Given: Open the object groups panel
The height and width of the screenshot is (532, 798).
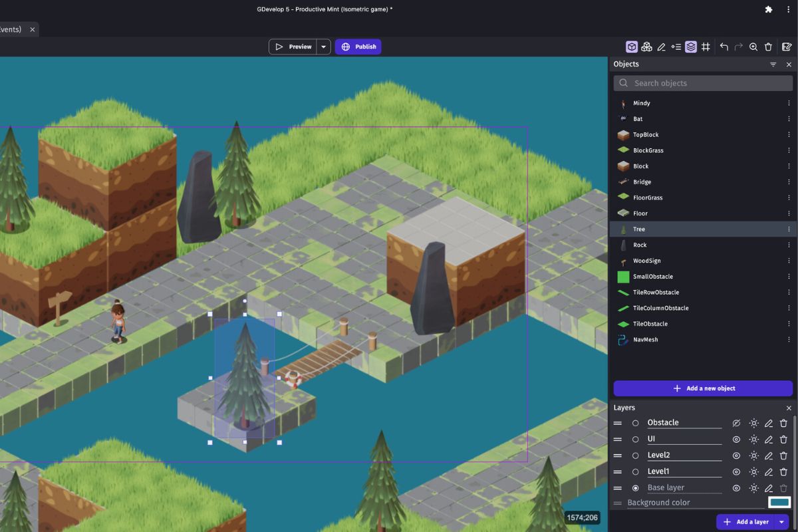Looking at the screenshot, I should point(646,47).
